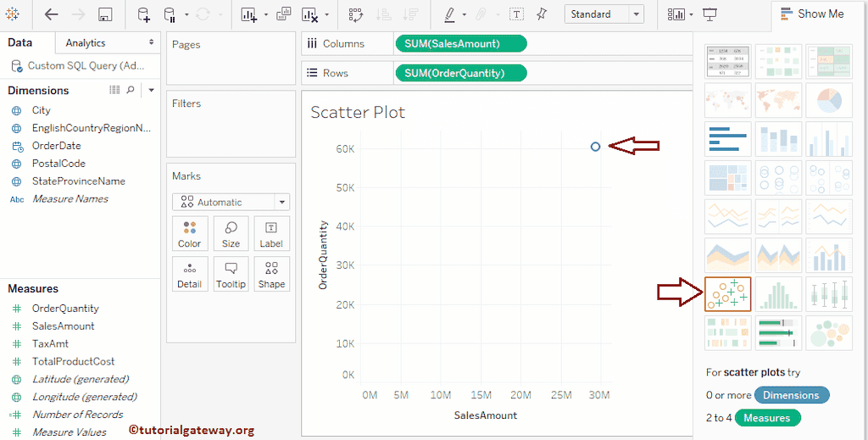This screenshot has height=440, width=868.
Task: Expand the clear sheet dropdown arrow
Action: [327, 15]
